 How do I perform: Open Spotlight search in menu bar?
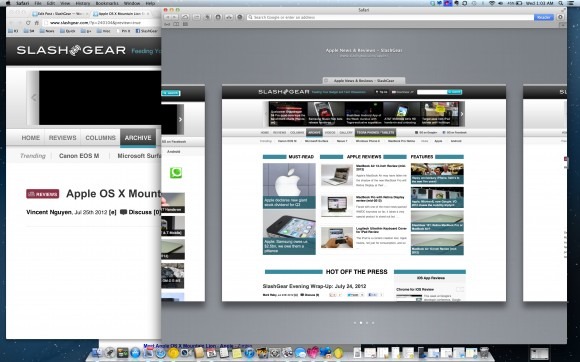pyautogui.click(x=561, y=3)
